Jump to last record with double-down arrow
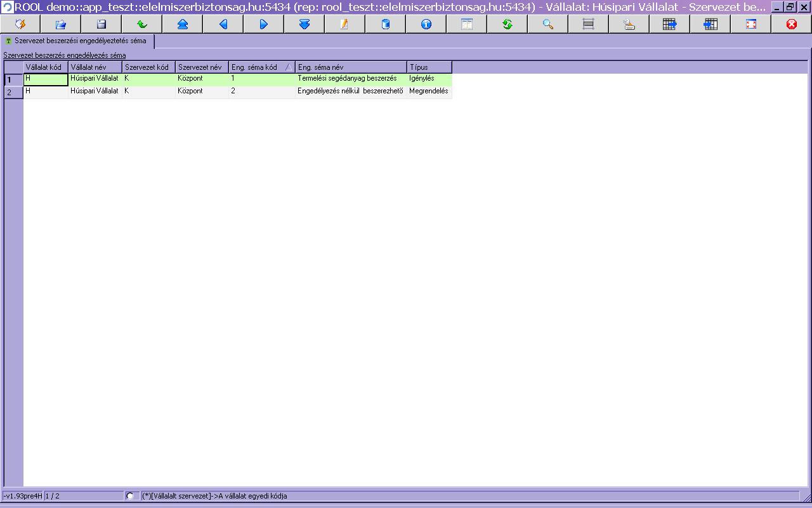The image size is (812, 508). point(304,24)
